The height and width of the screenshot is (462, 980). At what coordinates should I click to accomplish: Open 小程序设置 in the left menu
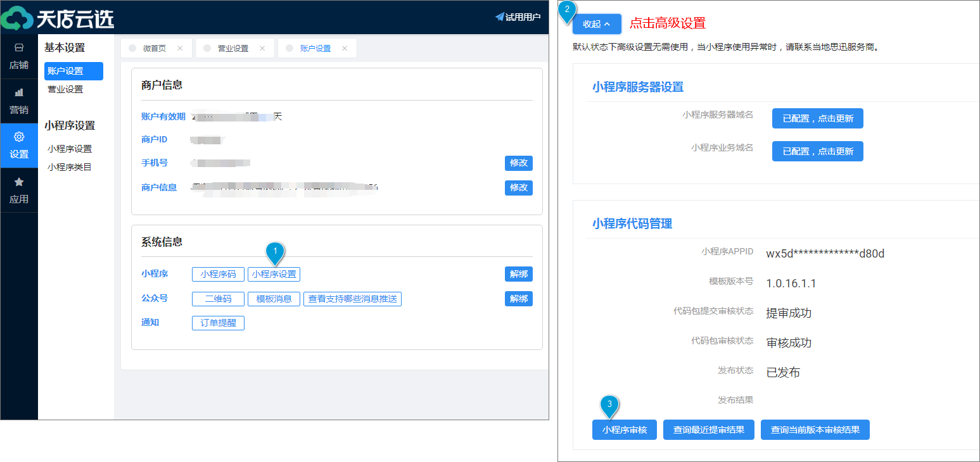[70, 149]
